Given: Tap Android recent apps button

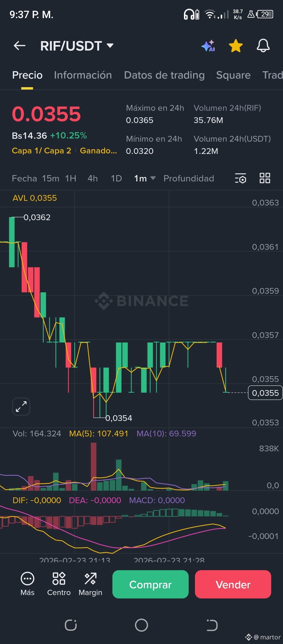Looking at the screenshot, I should [71, 625].
